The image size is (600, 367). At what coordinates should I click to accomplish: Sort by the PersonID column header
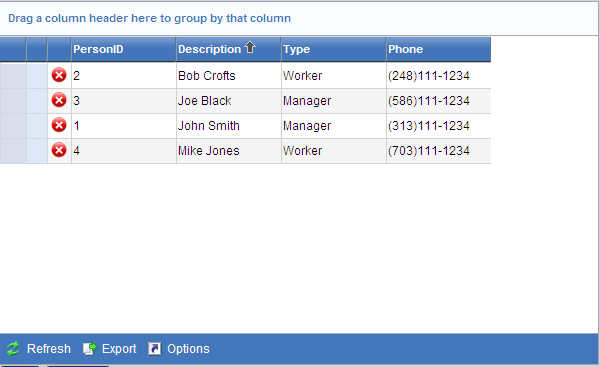pyautogui.click(x=123, y=49)
